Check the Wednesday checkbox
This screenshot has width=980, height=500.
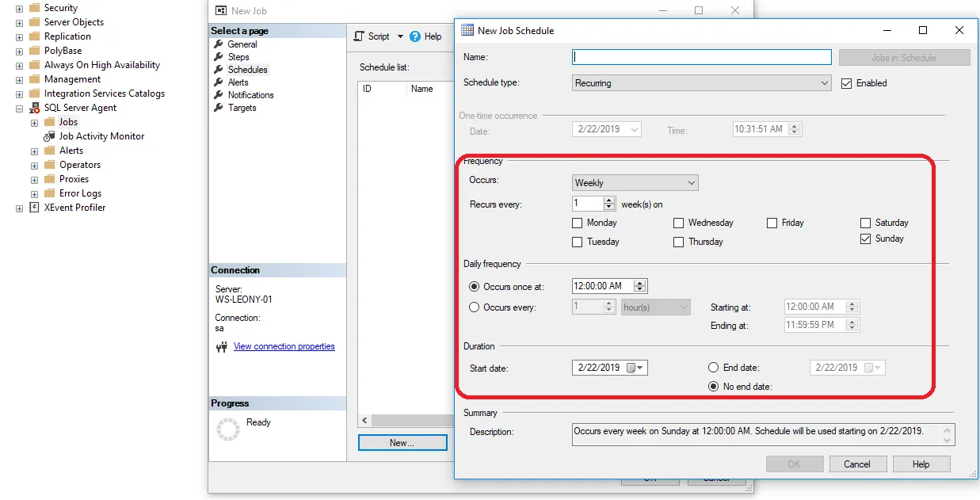(679, 223)
